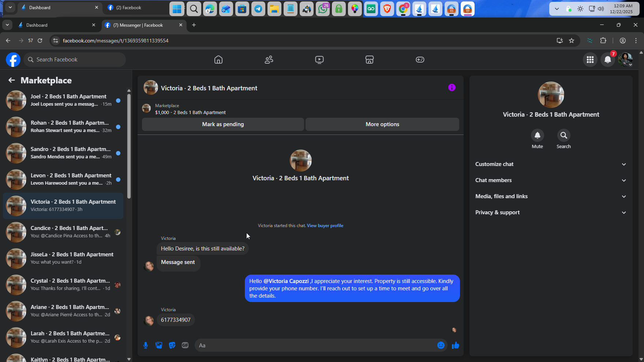
Task: Open the Gaming controller icon in the top bar
Action: (x=420, y=60)
